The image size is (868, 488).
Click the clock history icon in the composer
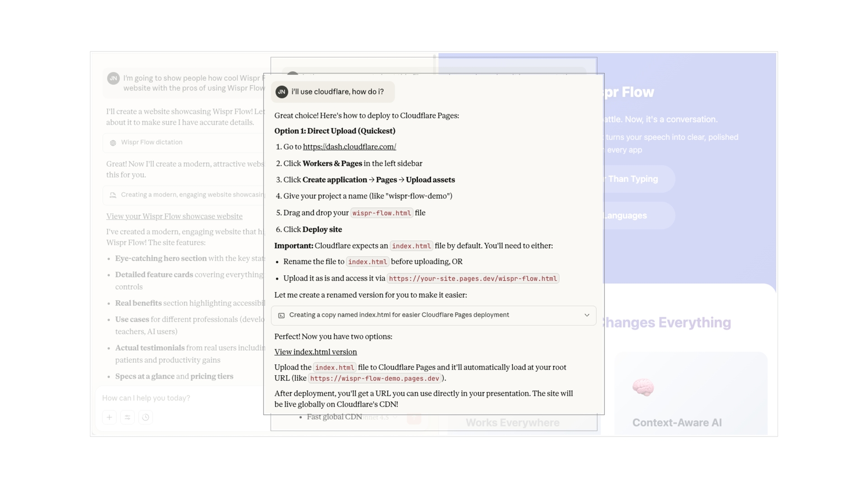click(146, 417)
